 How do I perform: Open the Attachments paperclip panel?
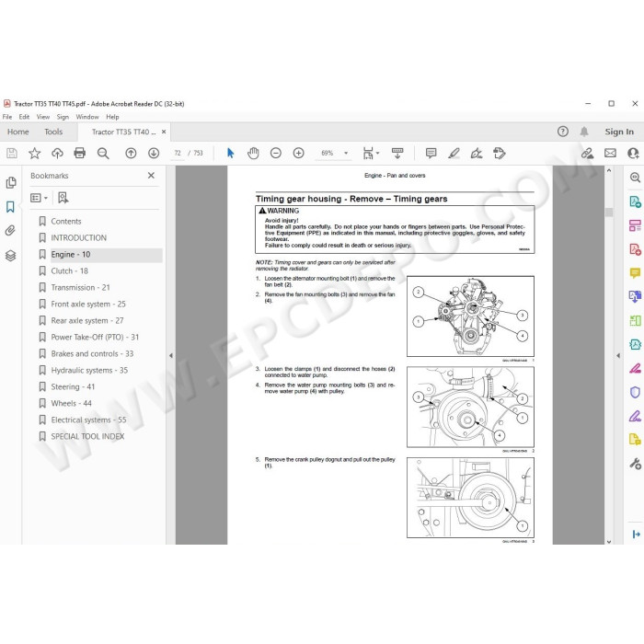pyautogui.click(x=10, y=230)
